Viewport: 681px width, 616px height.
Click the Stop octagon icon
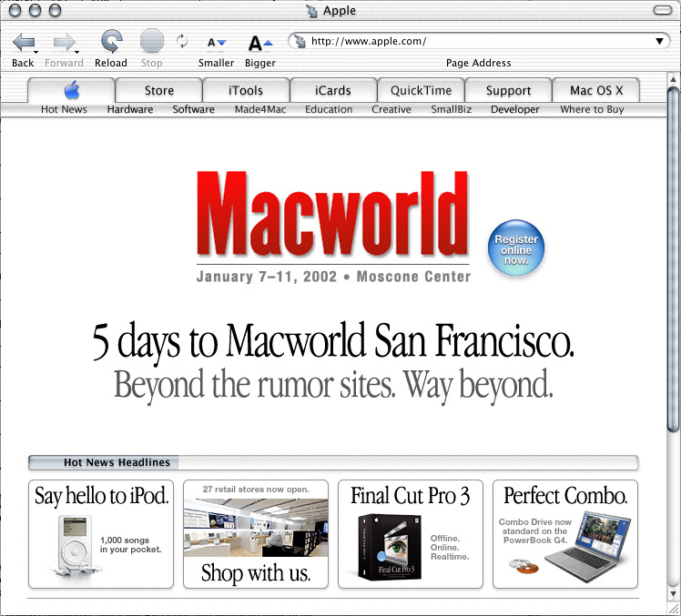(x=151, y=41)
